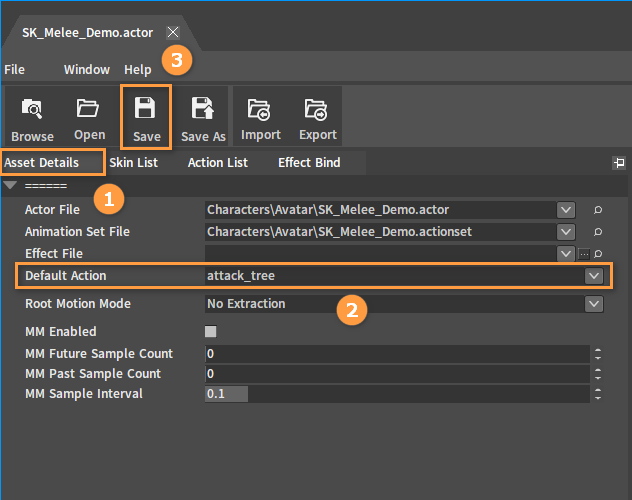Locate Animation Set File with magnifier icon
This screenshot has height=500, width=632.
point(598,232)
